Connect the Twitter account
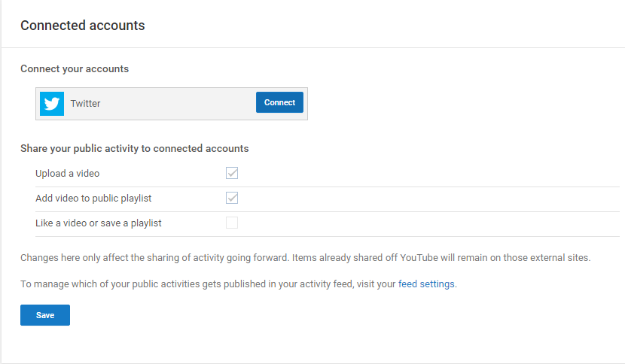This screenshot has height=364, width=625. tap(279, 102)
